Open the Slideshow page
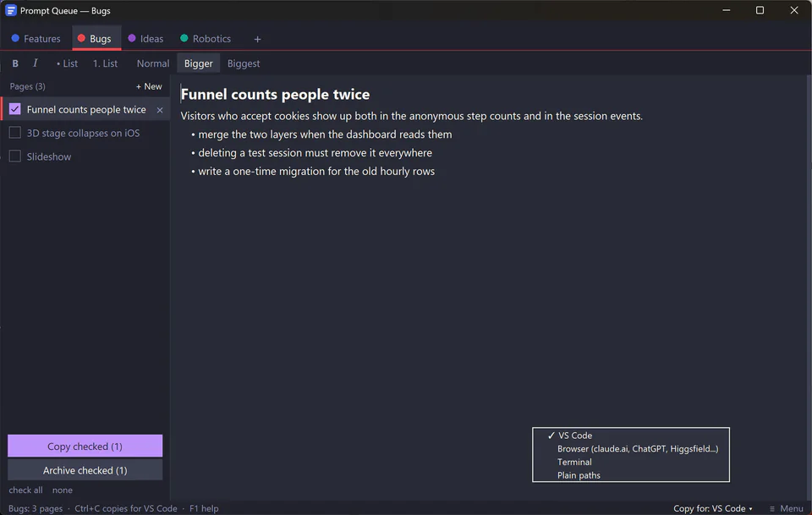812x515 pixels. tap(49, 156)
